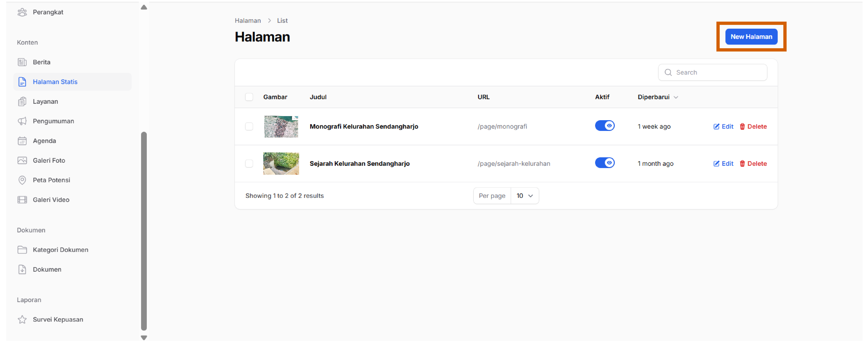The width and height of the screenshot is (868, 341).
Task: Click the '1 month ago' timestamp
Action: click(655, 164)
